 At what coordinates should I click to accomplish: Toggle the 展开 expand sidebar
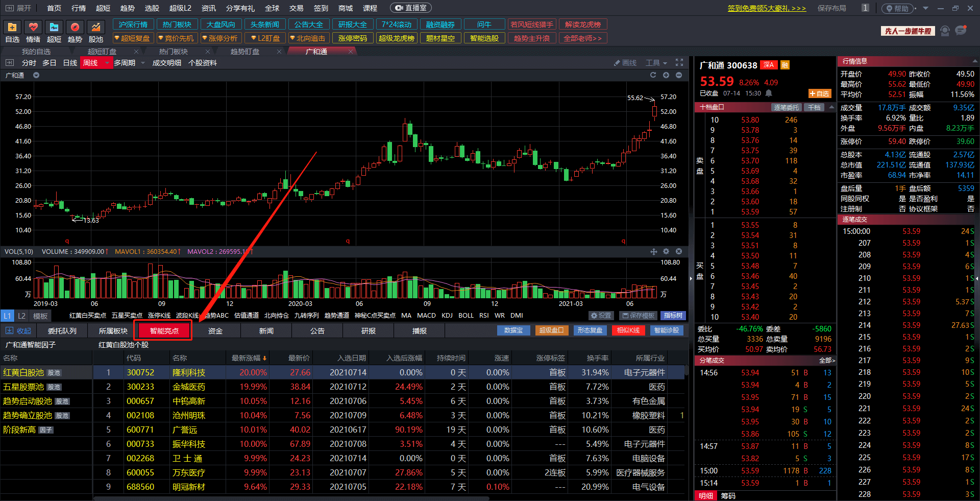(18, 8)
